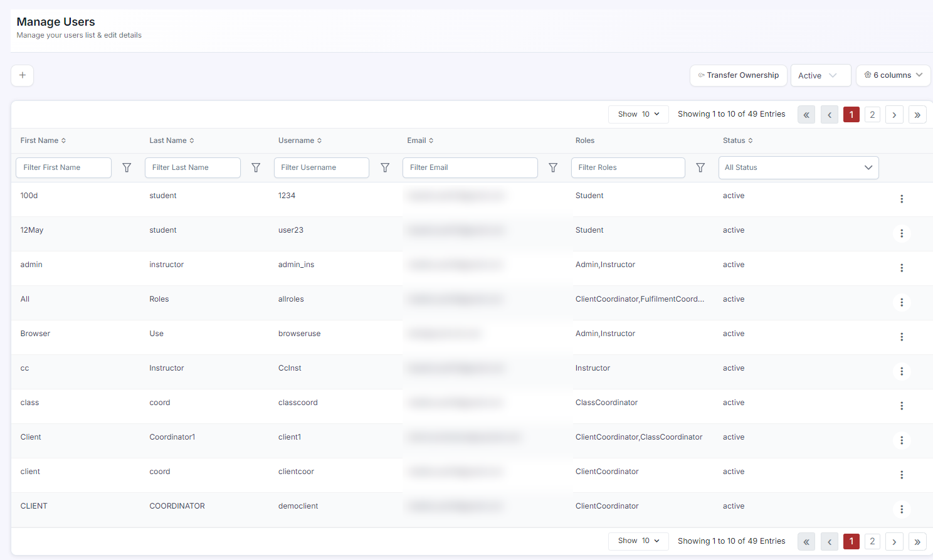Select page 1 in top pagination
The height and width of the screenshot is (560, 933).
851,115
